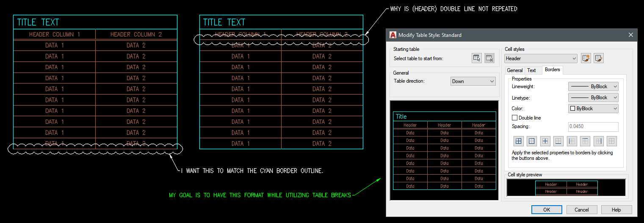
Task: Apply properties to All Borders
Action: 518,141
